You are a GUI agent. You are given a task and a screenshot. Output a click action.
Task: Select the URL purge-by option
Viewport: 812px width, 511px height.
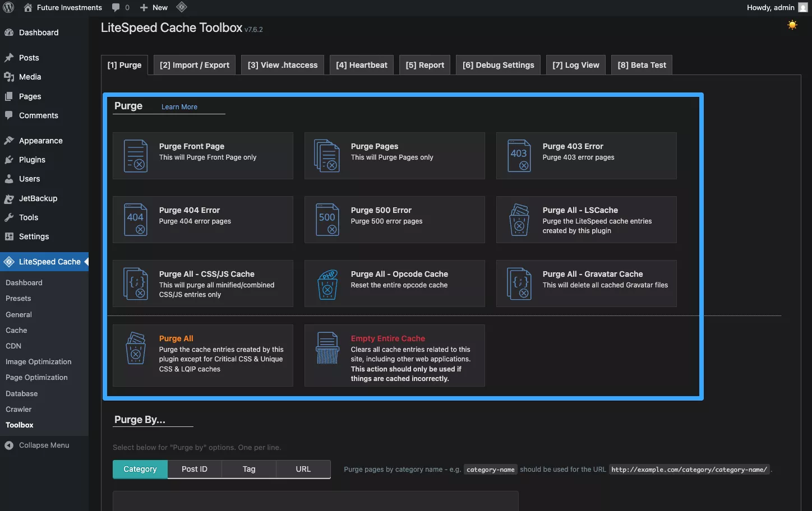(x=303, y=469)
